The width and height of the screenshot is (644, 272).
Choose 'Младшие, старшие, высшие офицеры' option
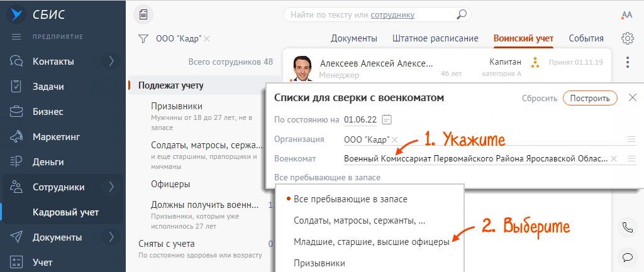point(371,241)
